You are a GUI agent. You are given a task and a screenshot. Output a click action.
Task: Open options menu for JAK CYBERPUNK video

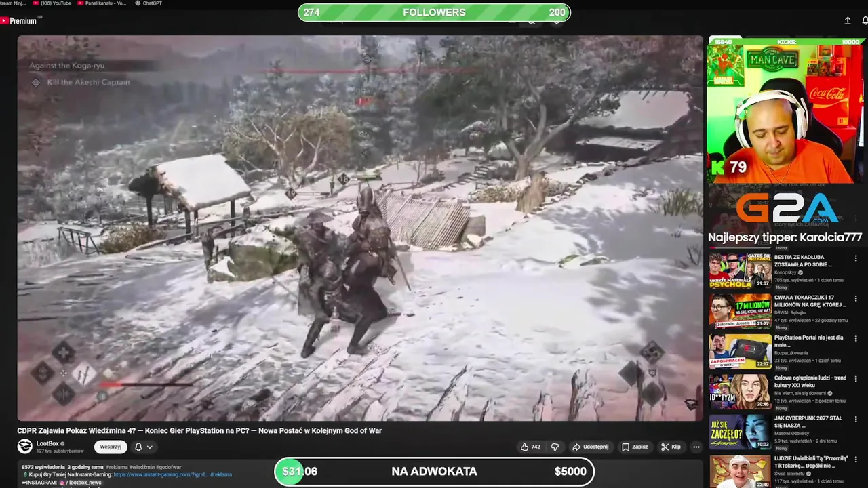(856, 419)
